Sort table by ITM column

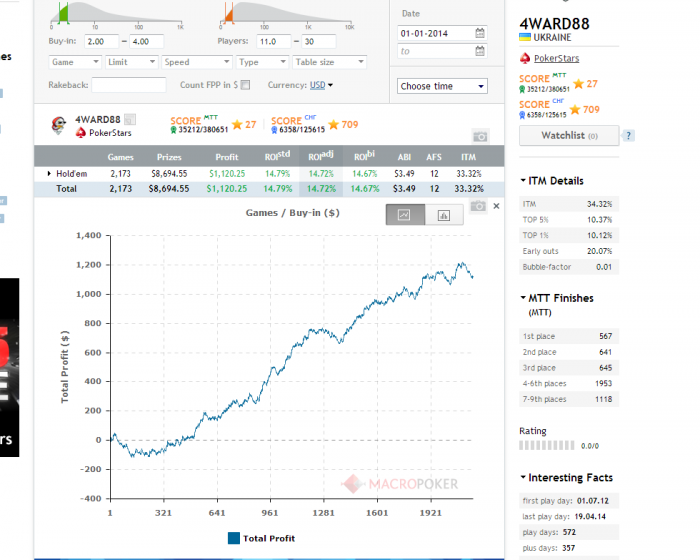(x=468, y=157)
